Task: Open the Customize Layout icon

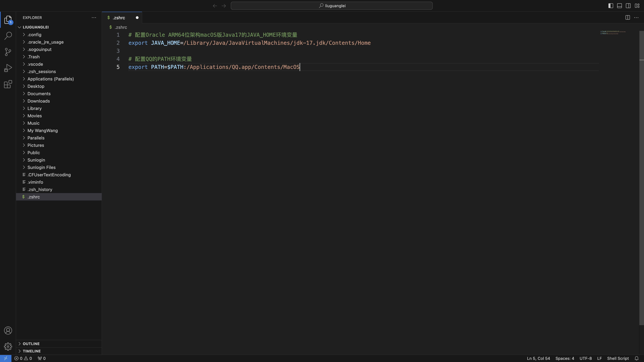Action: point(637,6)
